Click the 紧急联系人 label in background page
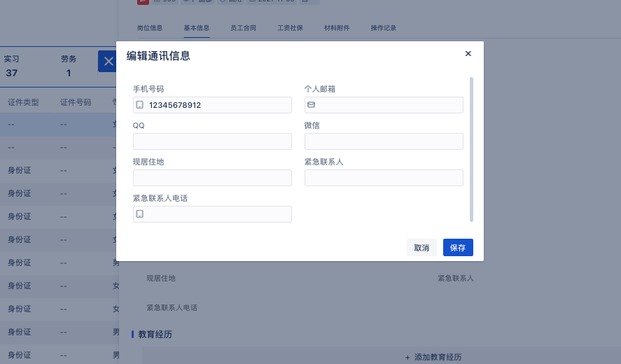Image resolution: width=621 pixels, height=364 pixels. [456, 279]
